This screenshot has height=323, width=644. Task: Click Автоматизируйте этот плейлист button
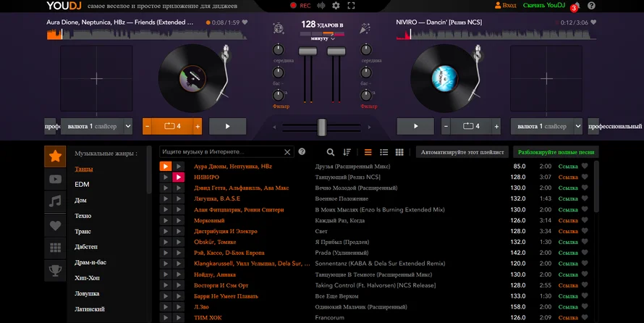pos(462,152)
